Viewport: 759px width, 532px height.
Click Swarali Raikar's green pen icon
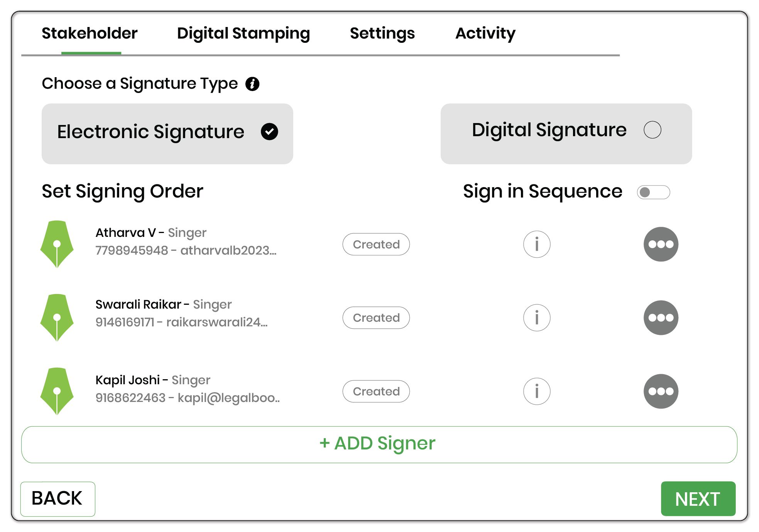pos(57,318)
